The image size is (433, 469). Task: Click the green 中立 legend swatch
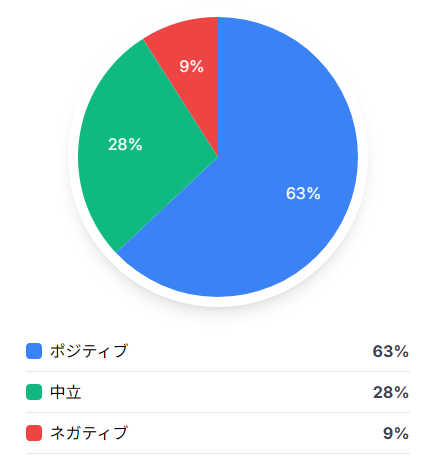(34, 392)
